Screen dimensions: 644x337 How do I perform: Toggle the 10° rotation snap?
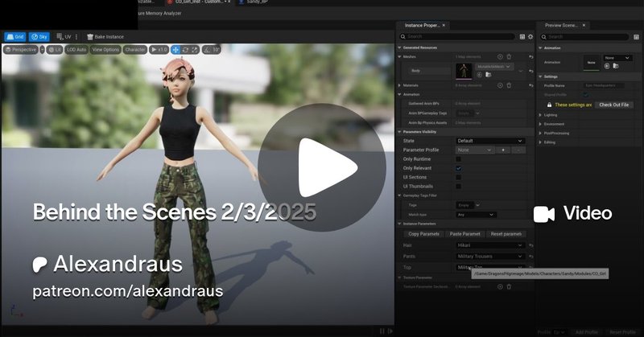click(x=212, y=50)
